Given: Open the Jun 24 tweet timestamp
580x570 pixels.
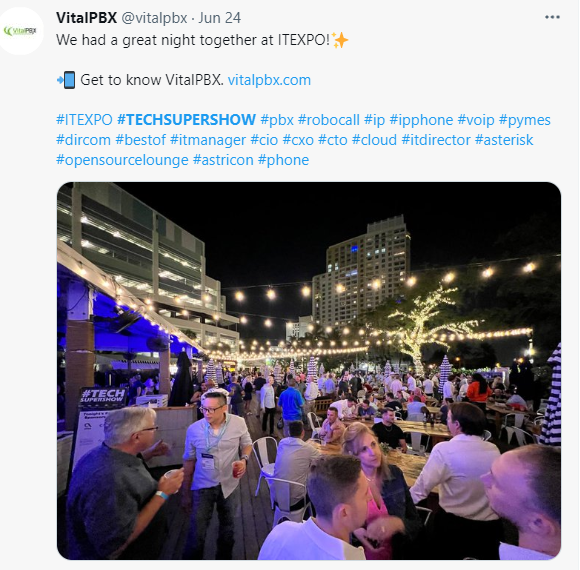Looking at the screenshot, I should 219,18.
